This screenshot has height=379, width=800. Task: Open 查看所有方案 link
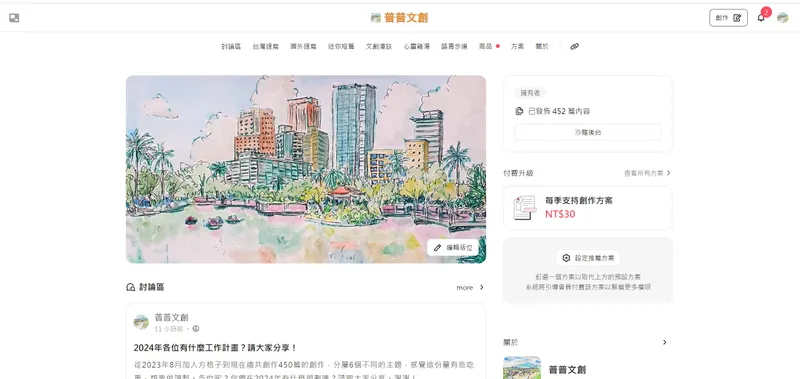point(647,173)
